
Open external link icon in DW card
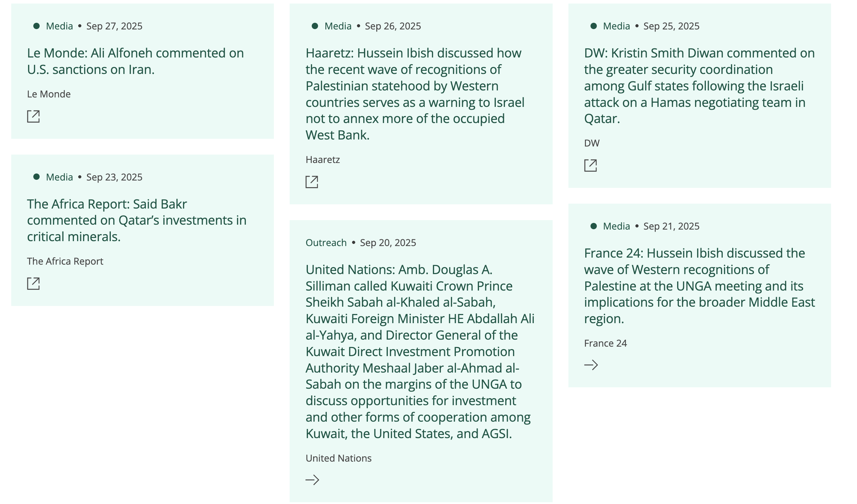point(591,165)
